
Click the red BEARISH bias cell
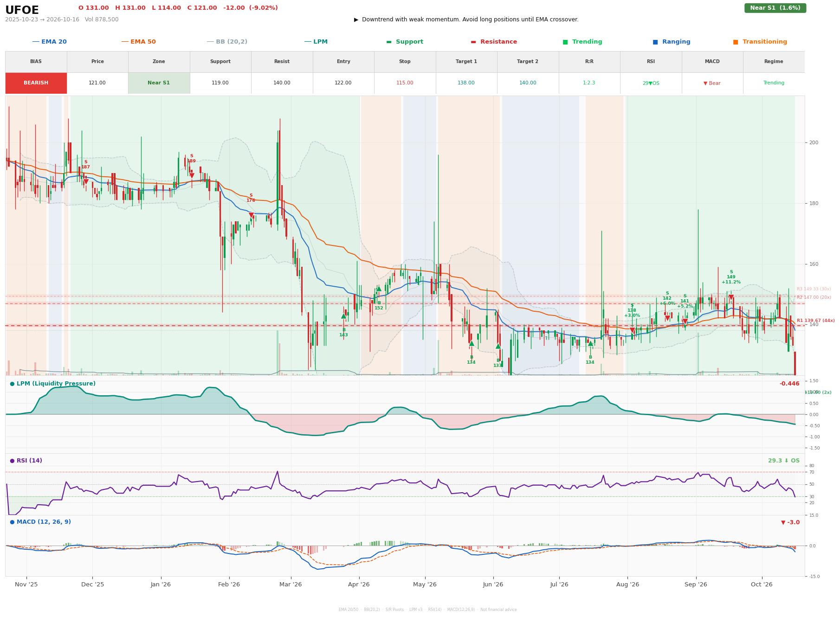click(x=36, y=83)
